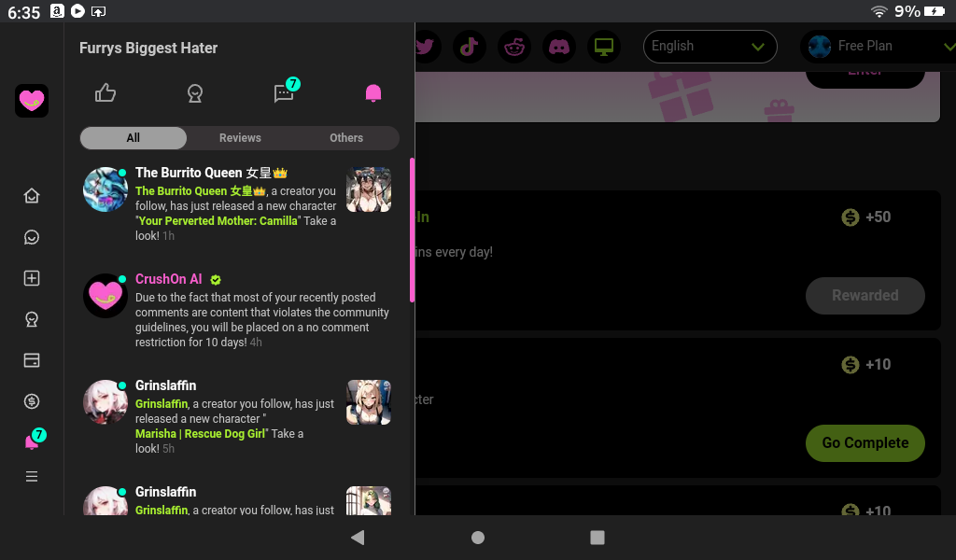Click the disabled Rewarded button

tap(865, 296)
